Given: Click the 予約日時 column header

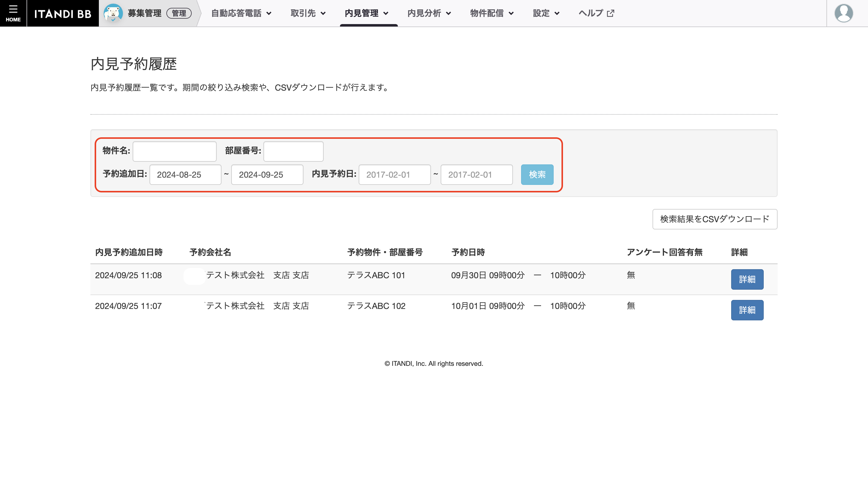Looking at the screenshot, I should (x=468, y=252).
